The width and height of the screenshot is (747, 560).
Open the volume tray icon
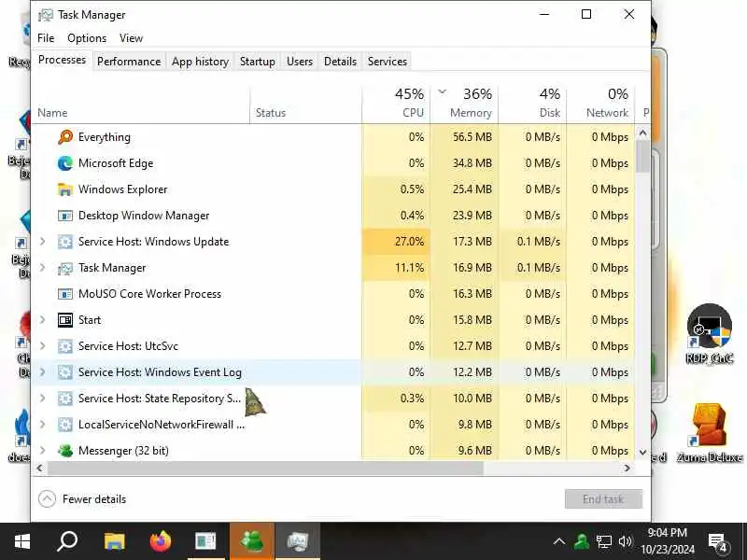625,541
